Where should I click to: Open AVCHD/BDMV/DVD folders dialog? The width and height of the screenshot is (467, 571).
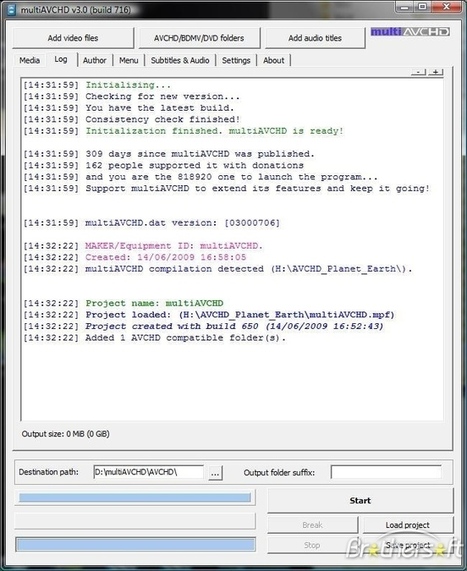199,38
